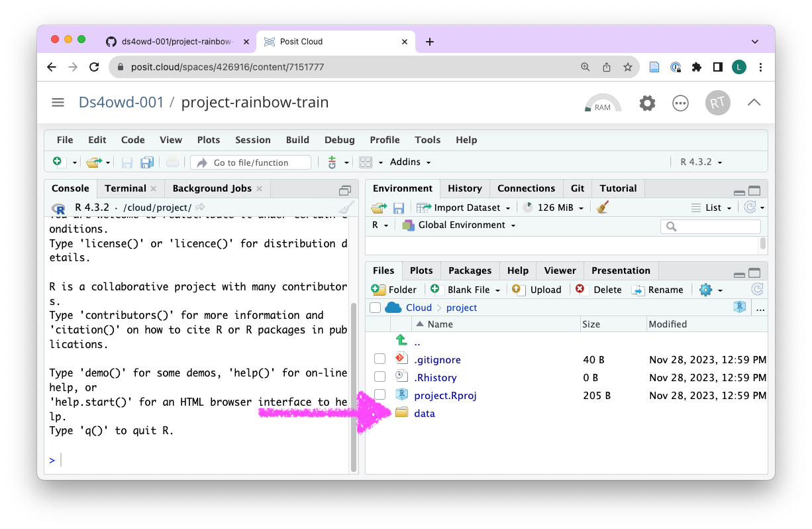Switch to the Git tab
The width and height of the screenshot is (812, 529).
click(x=578, y=188)
